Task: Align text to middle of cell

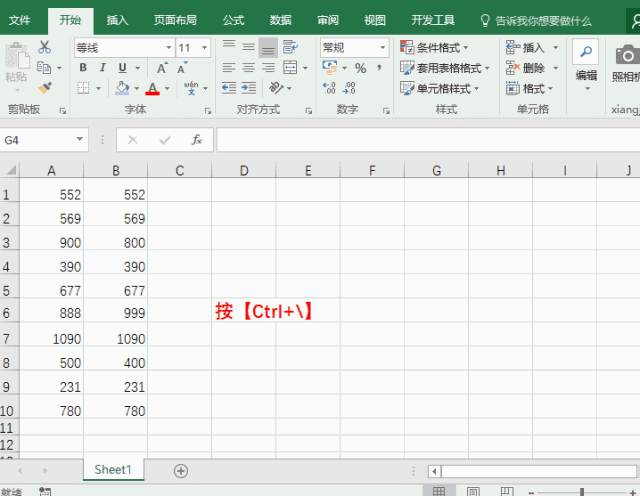Action: coord(249,47)
